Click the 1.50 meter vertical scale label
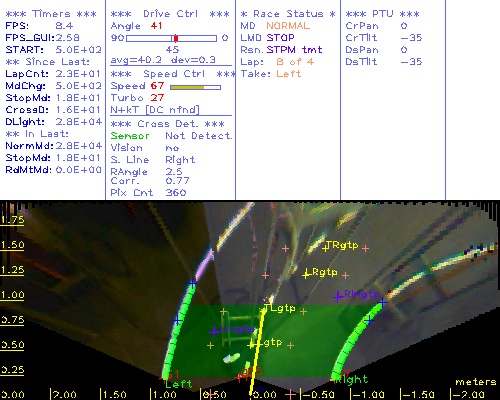The width and height of the screenshot is (500, 400). (x=12, y=245)
